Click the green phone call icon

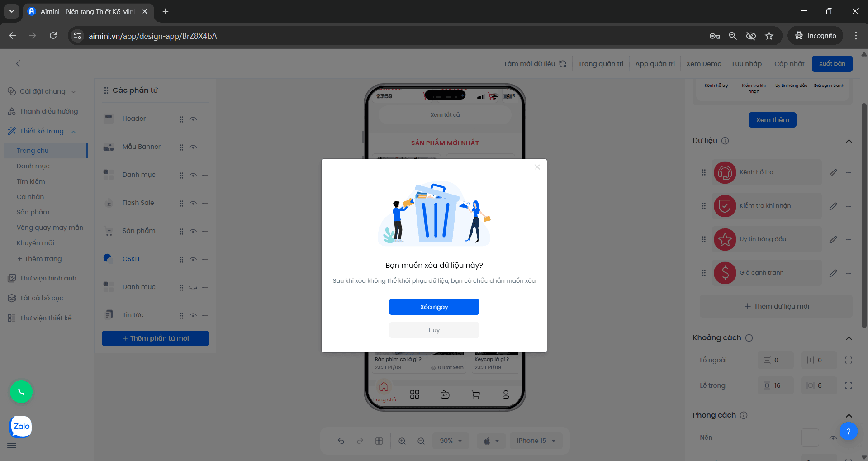(21, 392)
